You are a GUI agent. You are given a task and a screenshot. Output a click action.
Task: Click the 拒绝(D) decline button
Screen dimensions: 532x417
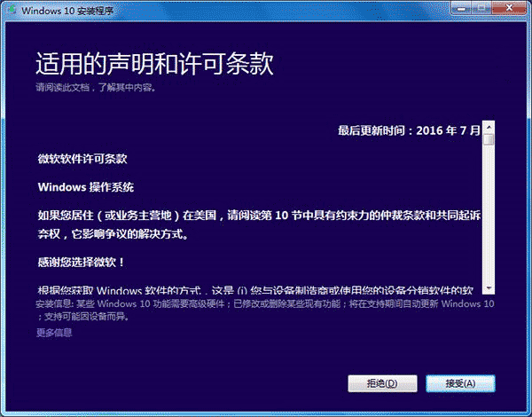pos(382,383)
